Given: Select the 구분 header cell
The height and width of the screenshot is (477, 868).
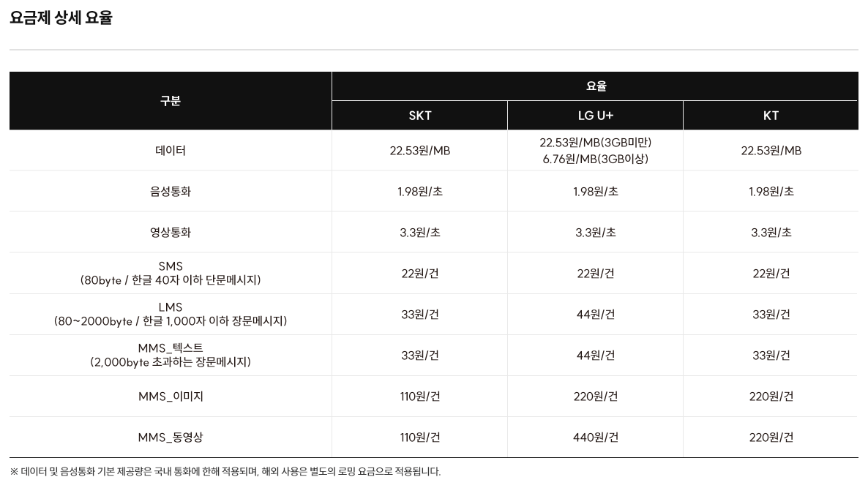Looking at the screenshot, I should (171, 101).
